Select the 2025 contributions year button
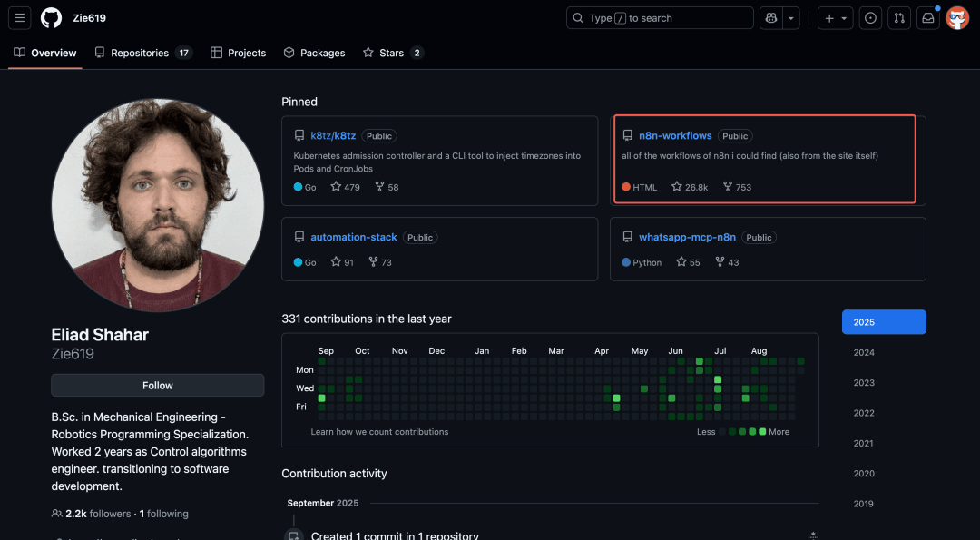 884,322
